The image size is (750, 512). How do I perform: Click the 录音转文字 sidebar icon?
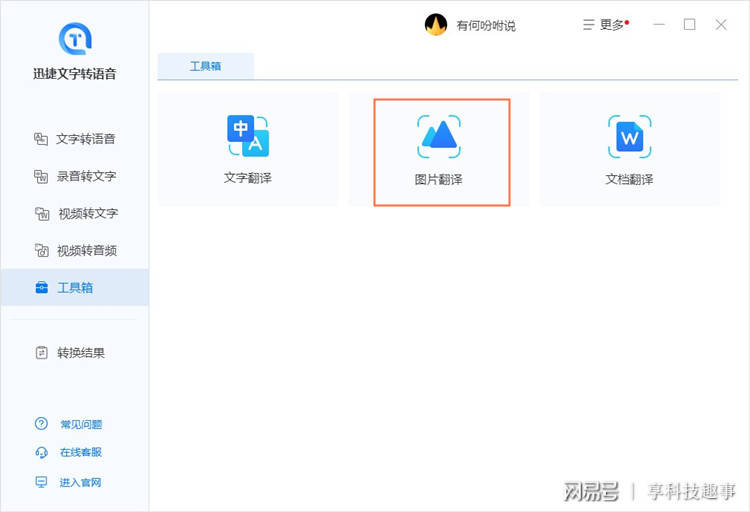pos(41,176)
